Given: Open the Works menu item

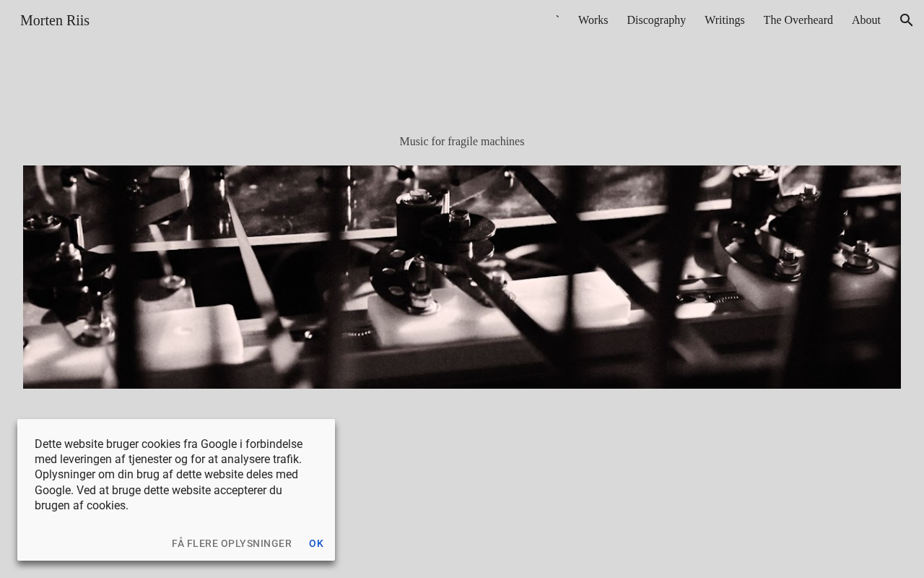Looking at the screenshot, I should coord(593,20).
